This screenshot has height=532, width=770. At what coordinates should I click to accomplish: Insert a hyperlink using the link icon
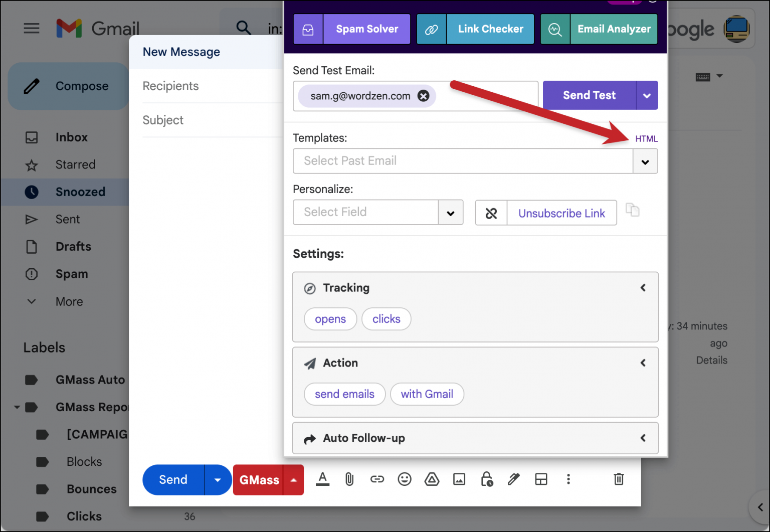377,479
